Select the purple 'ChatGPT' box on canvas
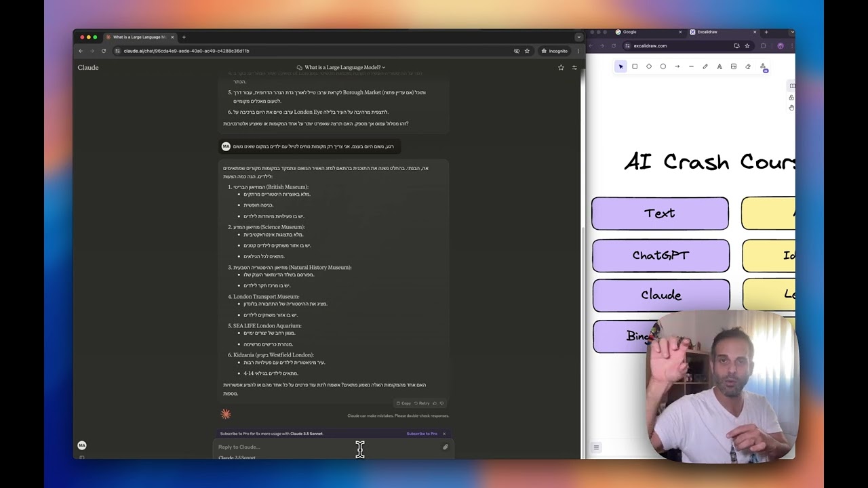This screenshot has width=868, height=488. 660,256
